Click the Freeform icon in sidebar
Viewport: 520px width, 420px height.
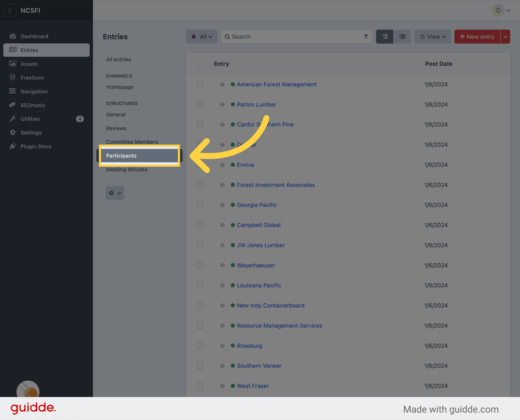13,77
